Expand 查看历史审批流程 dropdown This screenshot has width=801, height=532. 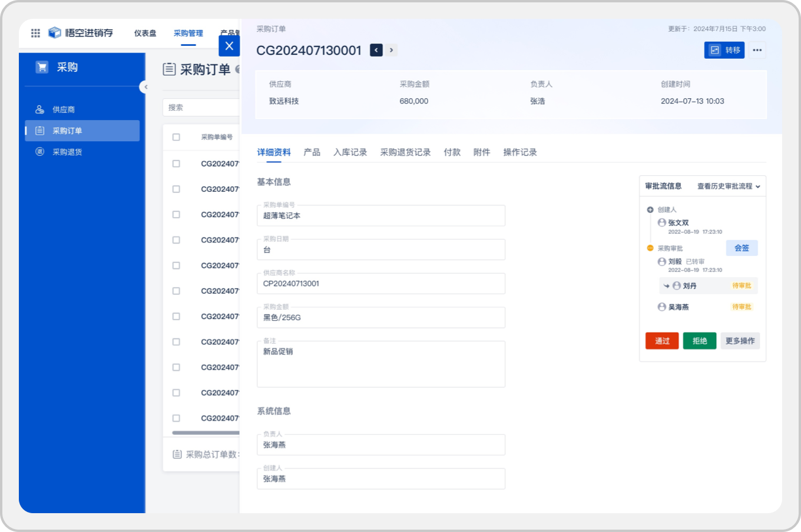(x=729, y=186)
